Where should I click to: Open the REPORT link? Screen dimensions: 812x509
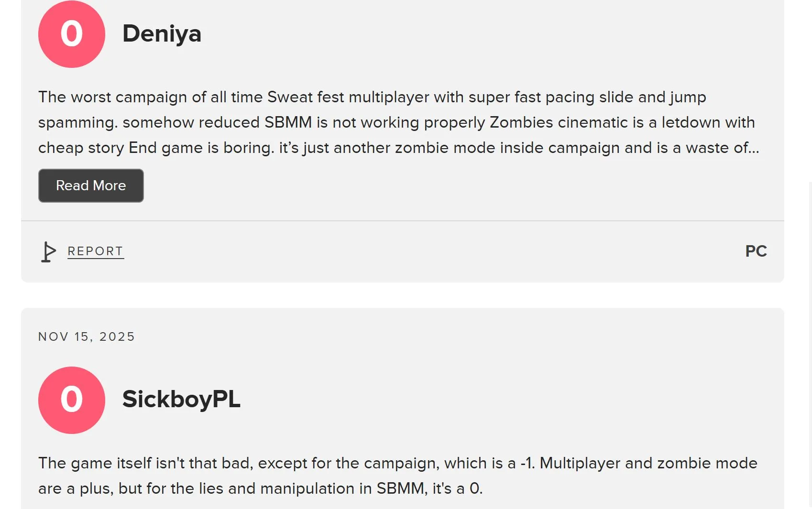(95, 251)
